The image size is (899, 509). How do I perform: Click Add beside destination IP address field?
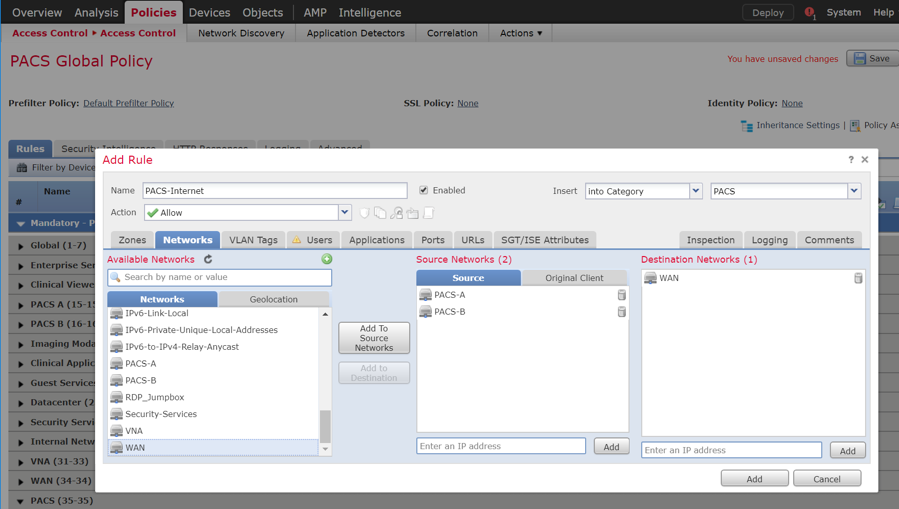click(847, 451)
